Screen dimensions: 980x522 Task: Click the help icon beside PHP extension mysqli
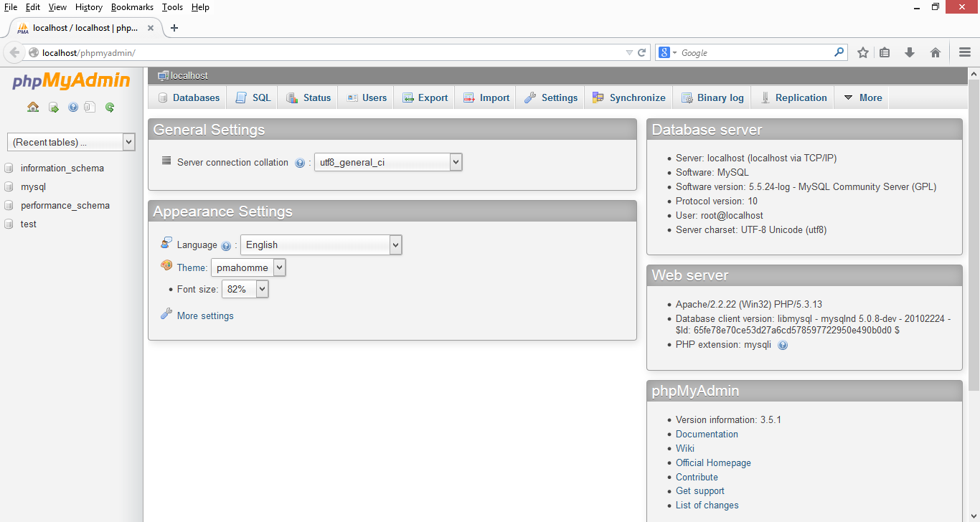[x=783, y=345]
